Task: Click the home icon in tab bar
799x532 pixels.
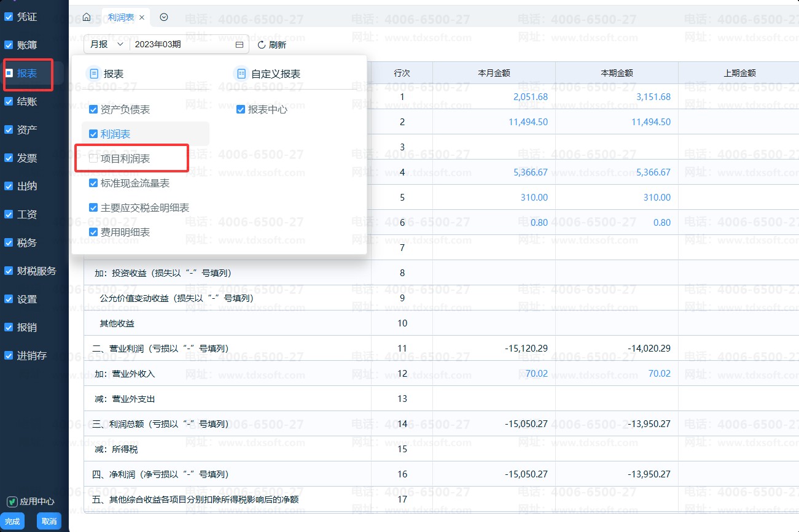Action: pyautogui.click(x=87, y=17)
